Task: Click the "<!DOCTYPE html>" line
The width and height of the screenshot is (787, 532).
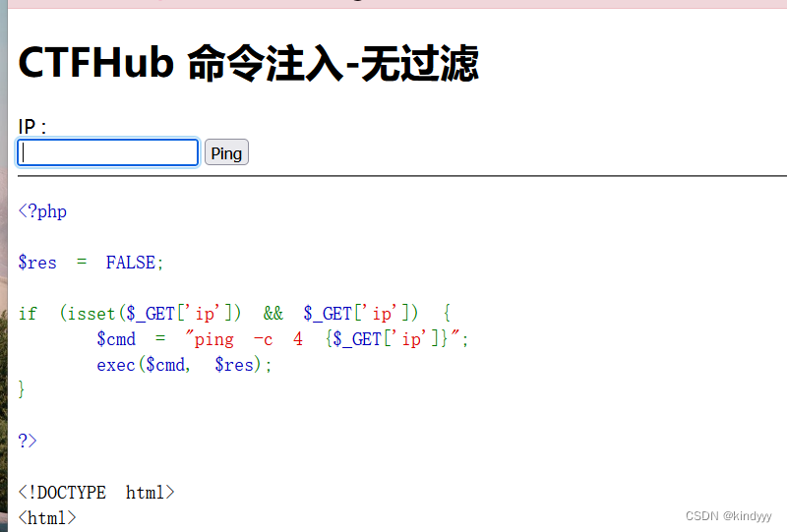Action: click(x=96, y=493)
